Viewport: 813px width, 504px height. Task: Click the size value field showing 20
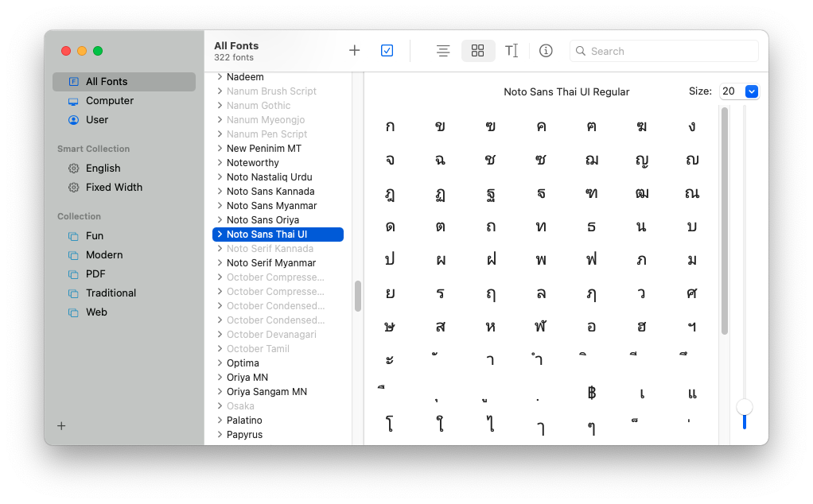coord(732,91)
